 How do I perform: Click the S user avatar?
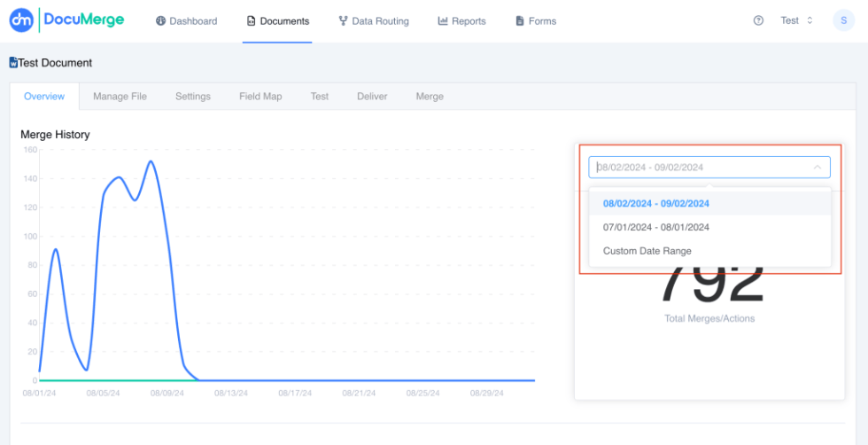tap(843, 20)
